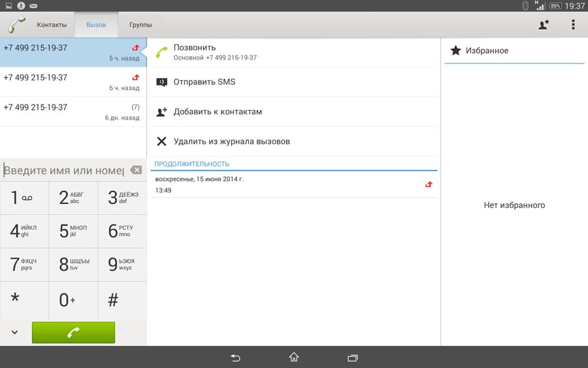Tap keypad key 3 ДЕЁЖЗ def
Screen dimensions: 588x368
click(122, 198)
